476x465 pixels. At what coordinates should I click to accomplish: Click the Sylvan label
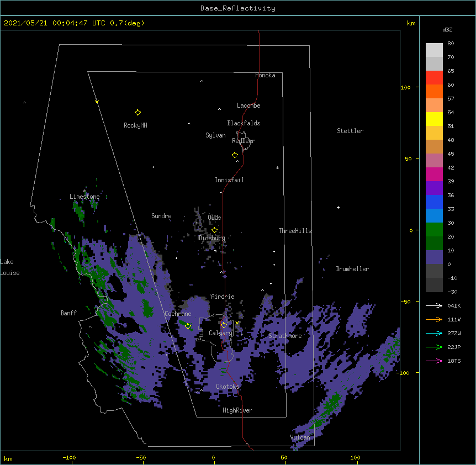click(215, 135)
